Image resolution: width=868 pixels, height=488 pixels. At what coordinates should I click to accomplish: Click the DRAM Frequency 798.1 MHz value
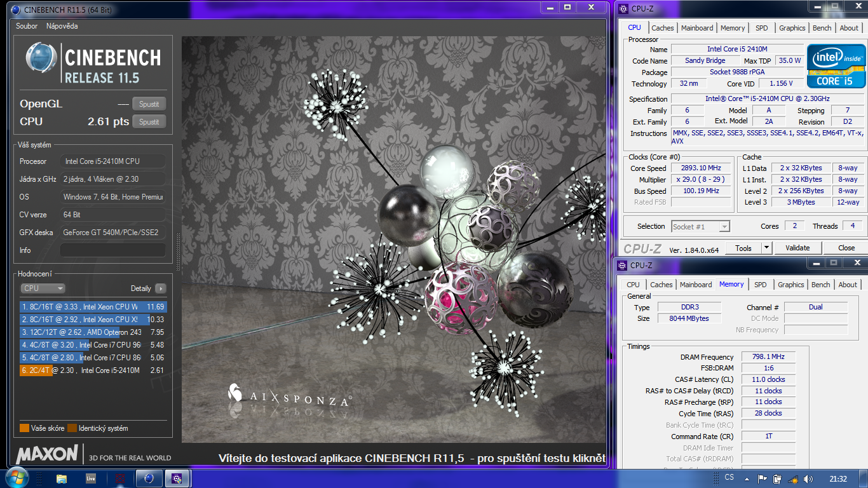pyautogui.click(x=768, y=357)
